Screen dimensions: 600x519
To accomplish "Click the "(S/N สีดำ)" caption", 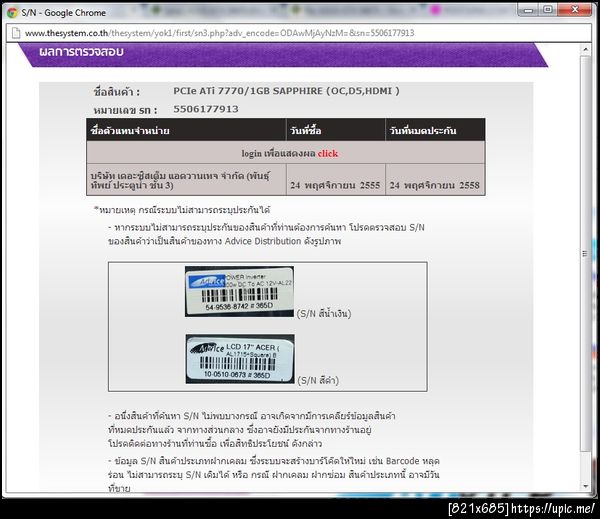I will [318, 380].
